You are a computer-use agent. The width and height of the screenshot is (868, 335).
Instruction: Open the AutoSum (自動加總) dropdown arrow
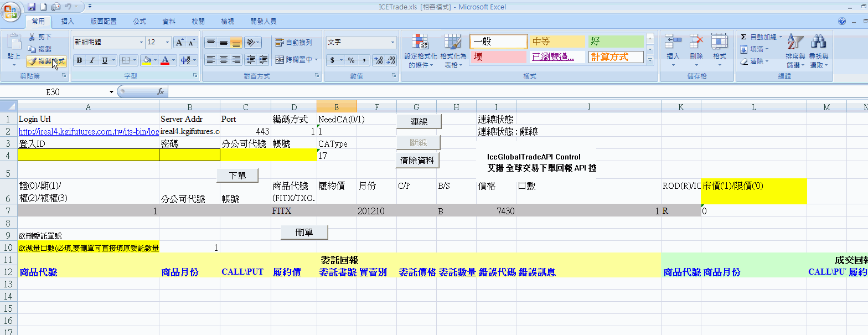(x=781, y=37)
